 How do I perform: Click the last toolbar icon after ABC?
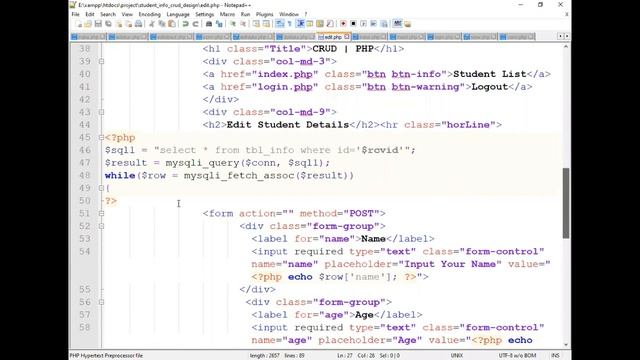[407, 24]
